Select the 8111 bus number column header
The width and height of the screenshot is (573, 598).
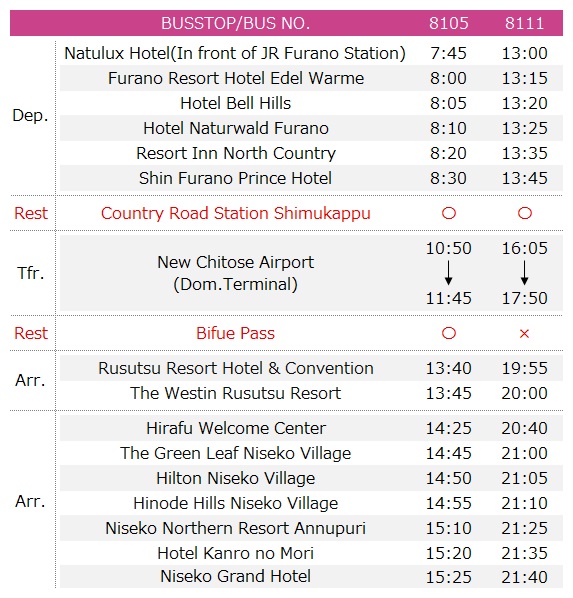pos(525,23)
